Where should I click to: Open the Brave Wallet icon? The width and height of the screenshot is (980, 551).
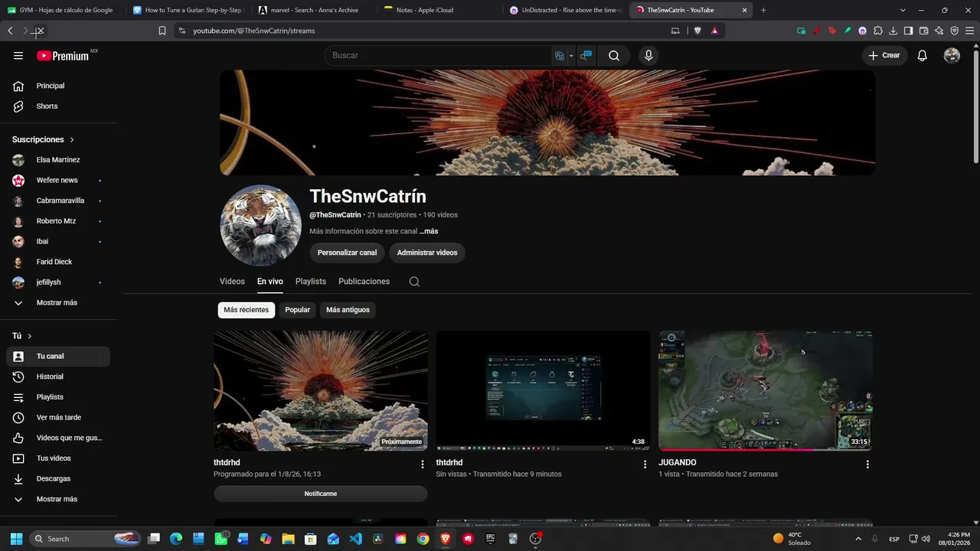[923, 31]
